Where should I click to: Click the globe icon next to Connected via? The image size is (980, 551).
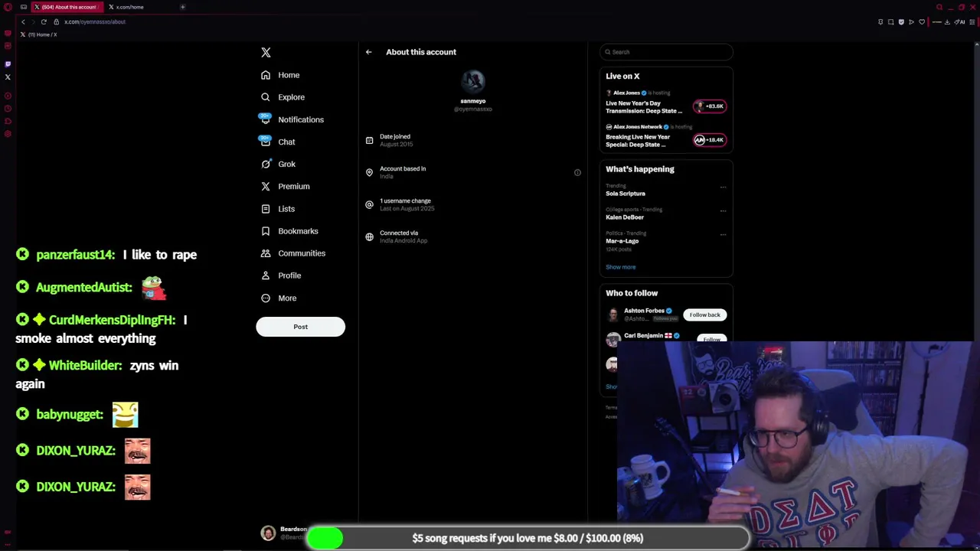click(x=369, y=236)
